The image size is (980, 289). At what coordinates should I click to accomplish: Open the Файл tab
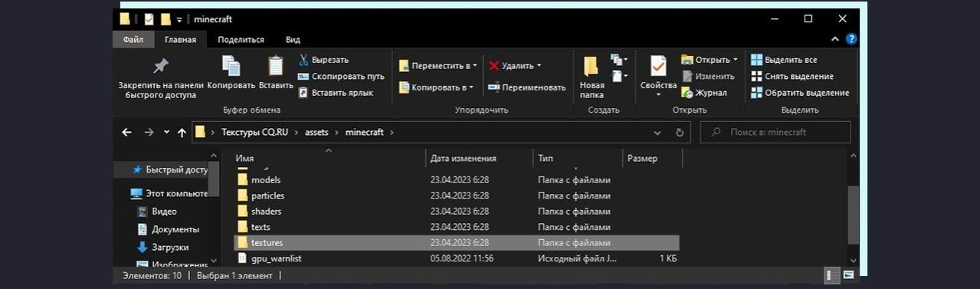(133, 39)
